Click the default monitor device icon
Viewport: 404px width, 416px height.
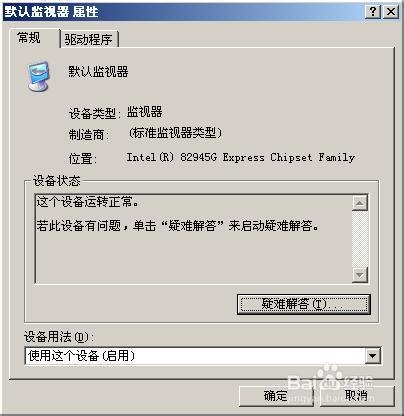[x=39, y=76]
